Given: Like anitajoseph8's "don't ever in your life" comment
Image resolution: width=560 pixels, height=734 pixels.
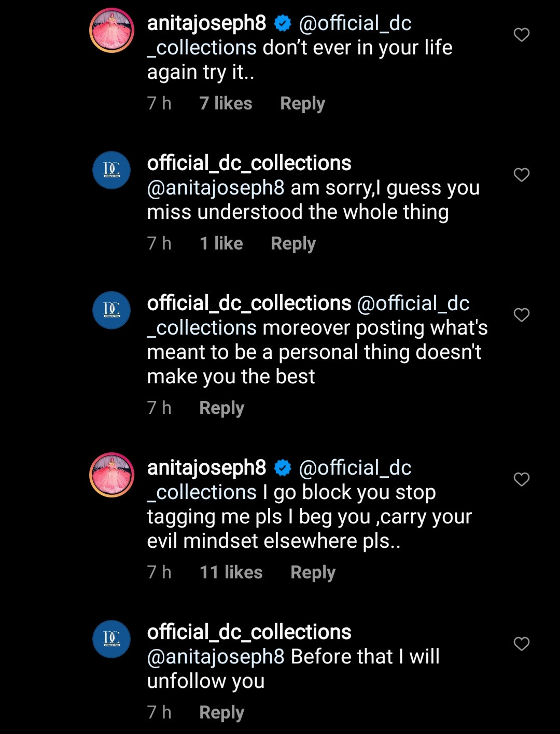Looking at the screenshot, I should 521,35.
